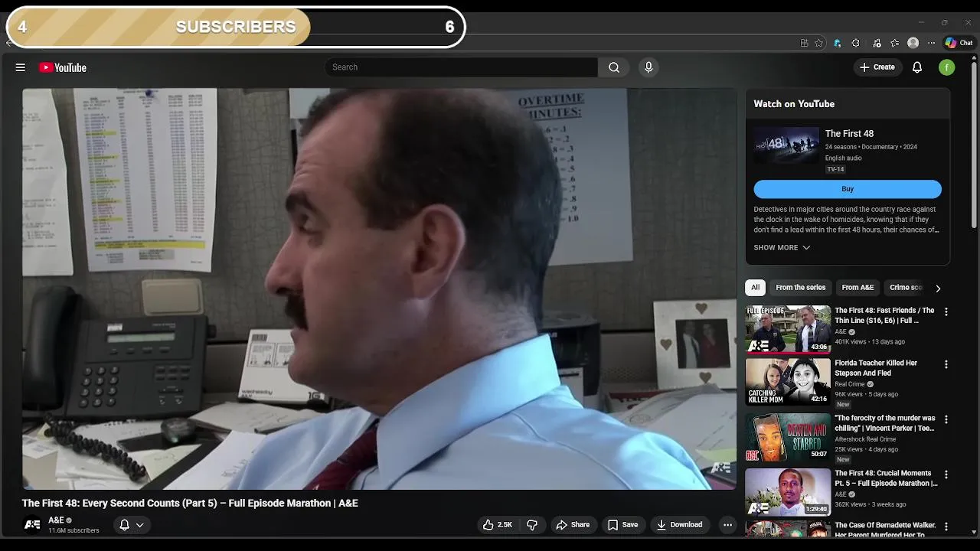
Task: Open browser settings and more menu
Action: point(931,44)
